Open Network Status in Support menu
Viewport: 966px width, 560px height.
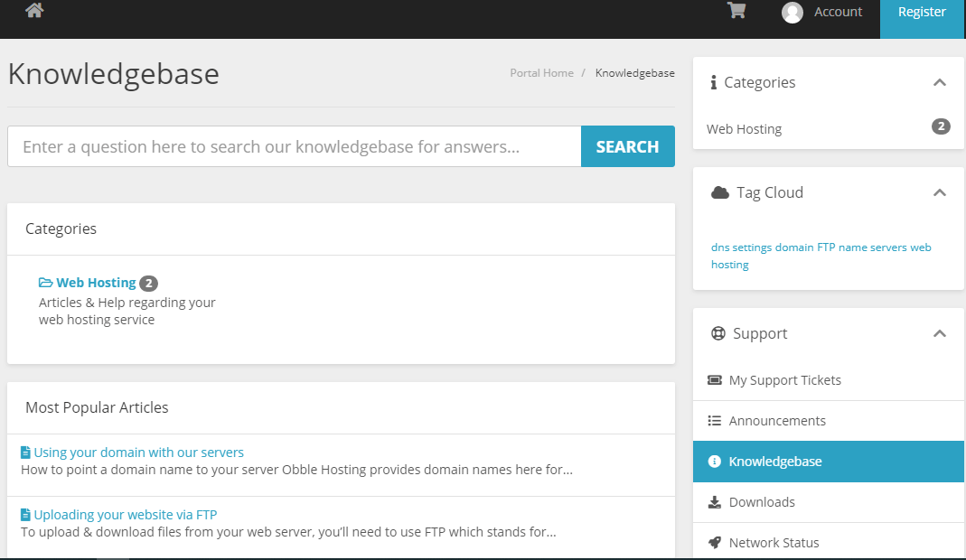828,543
